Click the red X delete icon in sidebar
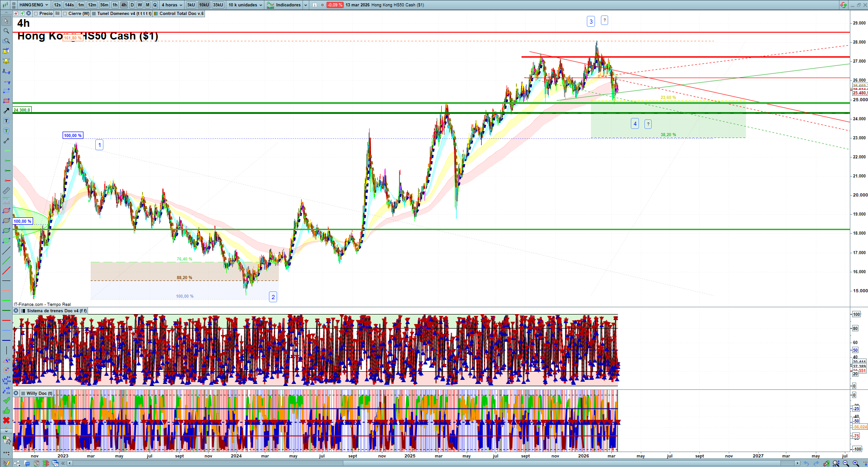Screen dimensions: 868x467 point(6,420)
